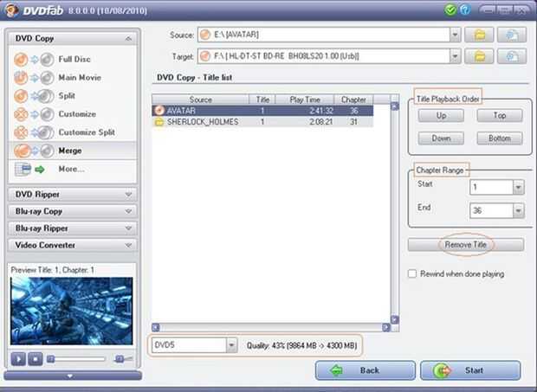This screenshot has width=537, height=392.
Task: Collapse the sidebar bottom arrow bar
Action: (x=73, y=376)
